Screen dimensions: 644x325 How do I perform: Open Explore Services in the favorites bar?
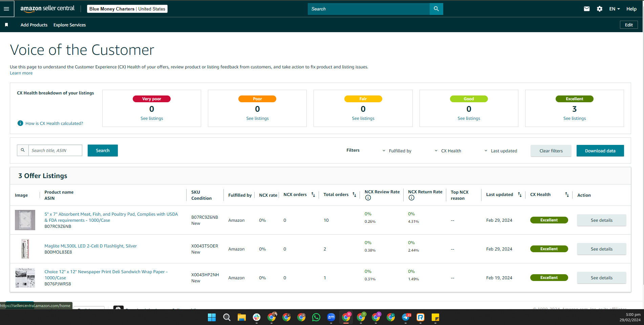click(69, 25)
